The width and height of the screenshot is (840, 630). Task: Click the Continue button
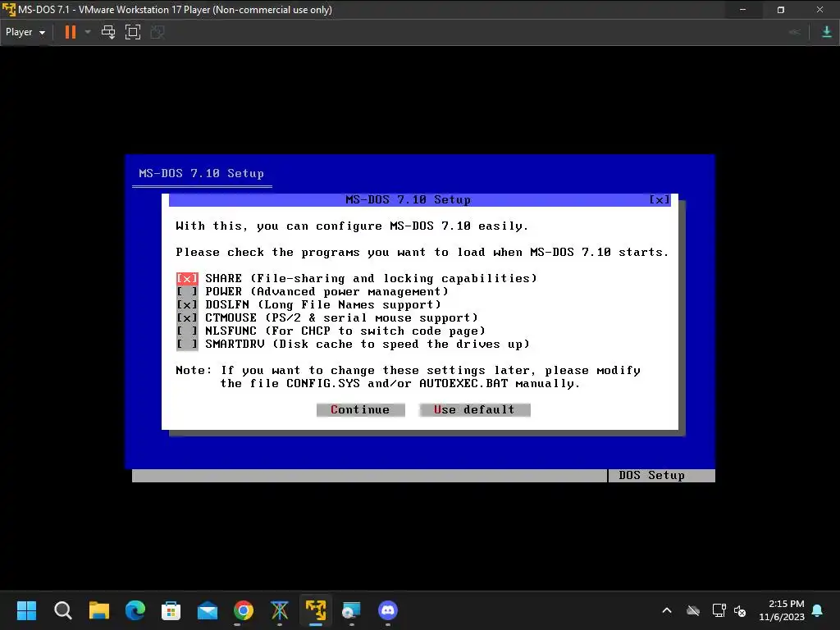point(361,410)
